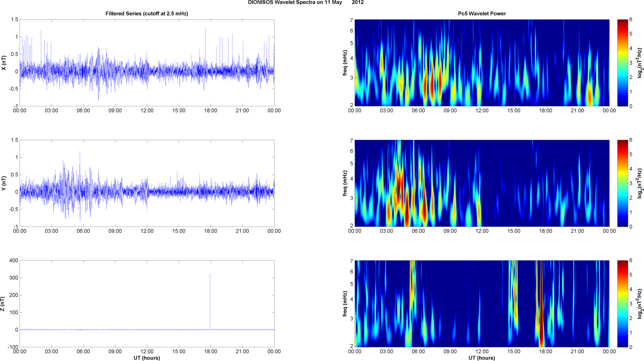Click 'freq (mHz)' label of bottom wavelet panel
Viewport: 644px width, 361px height.
click(x=345, y=304)
